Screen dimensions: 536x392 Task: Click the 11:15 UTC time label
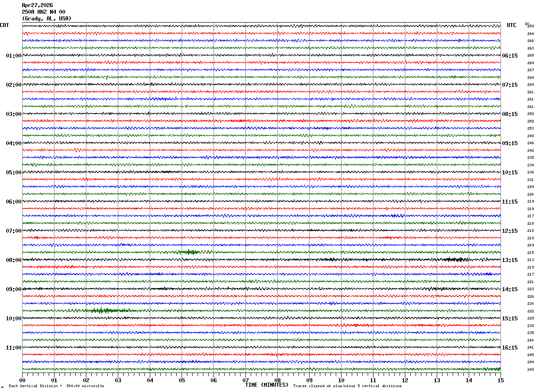click(x=510, y=202)
